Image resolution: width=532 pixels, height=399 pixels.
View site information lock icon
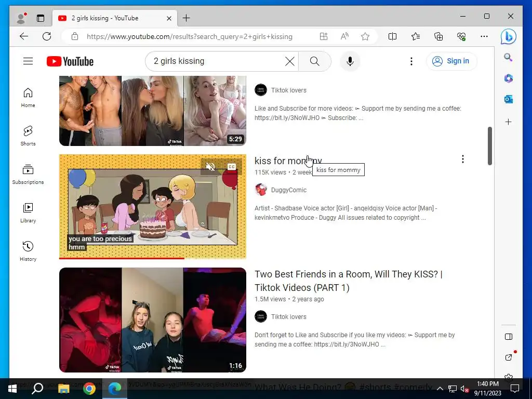tap(75, 37)
